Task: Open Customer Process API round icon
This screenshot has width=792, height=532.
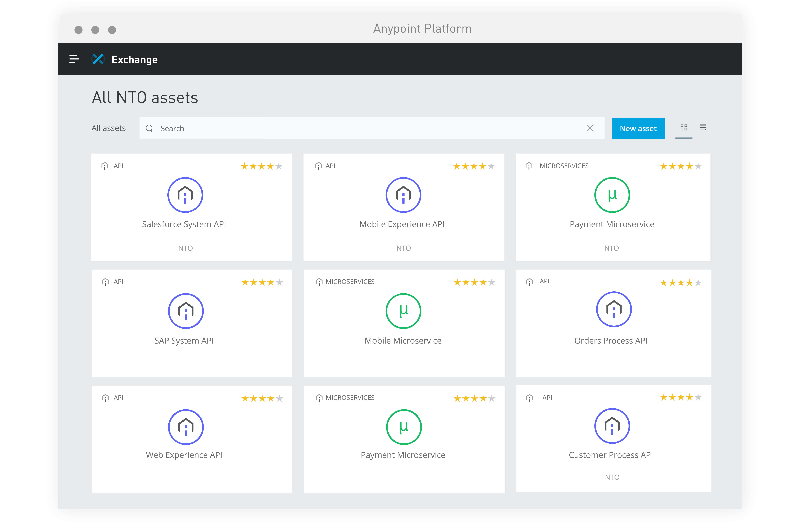Action: (x=612, y=426)
